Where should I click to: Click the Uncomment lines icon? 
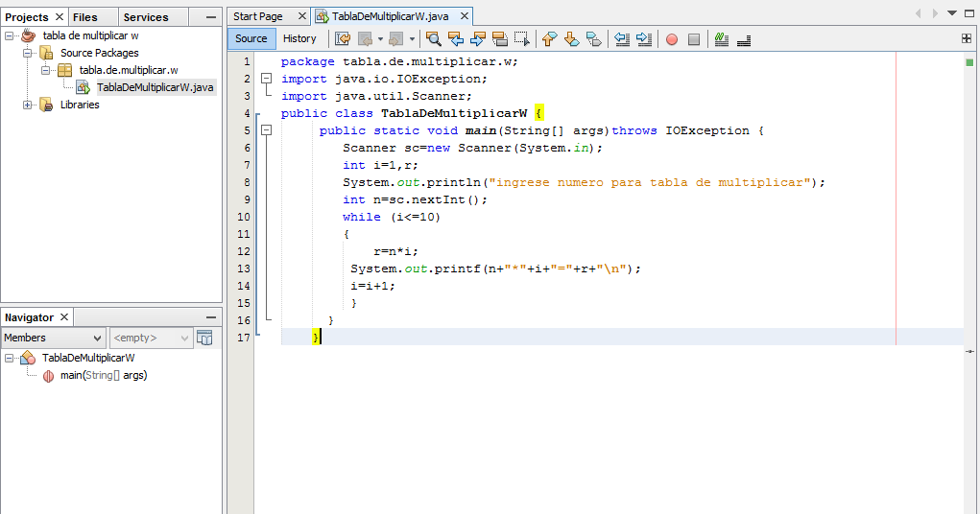744,39
